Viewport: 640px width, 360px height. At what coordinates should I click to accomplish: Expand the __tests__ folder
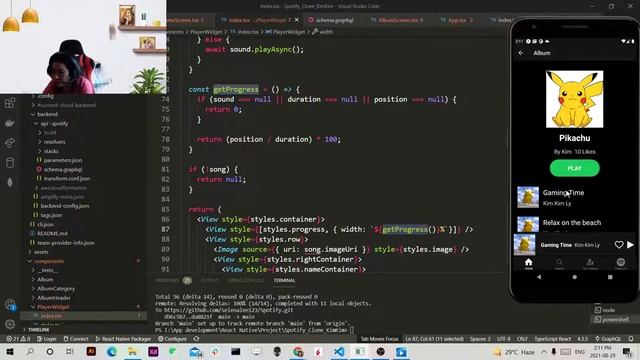click(x=47, y=270)
